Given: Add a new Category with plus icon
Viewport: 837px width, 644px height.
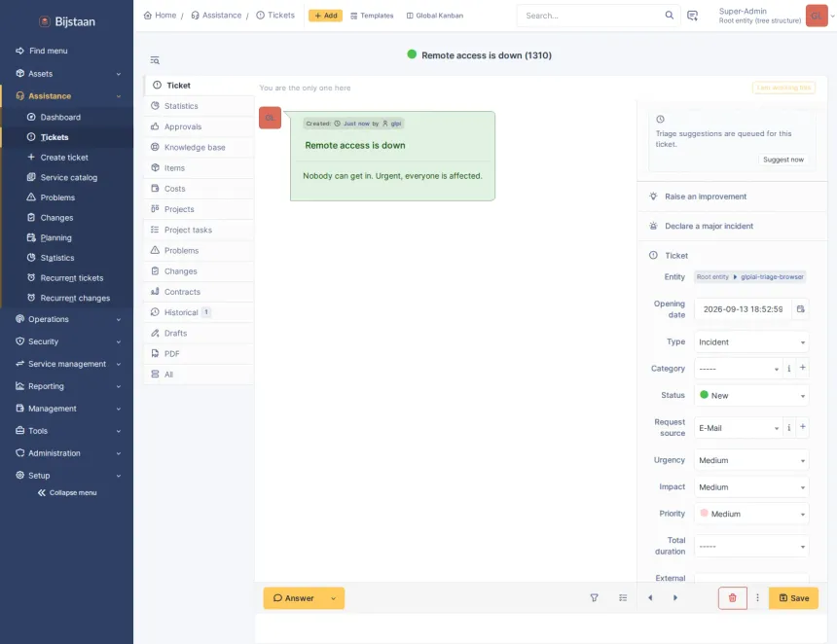Looking at the screenshot, I should [802, 368].
